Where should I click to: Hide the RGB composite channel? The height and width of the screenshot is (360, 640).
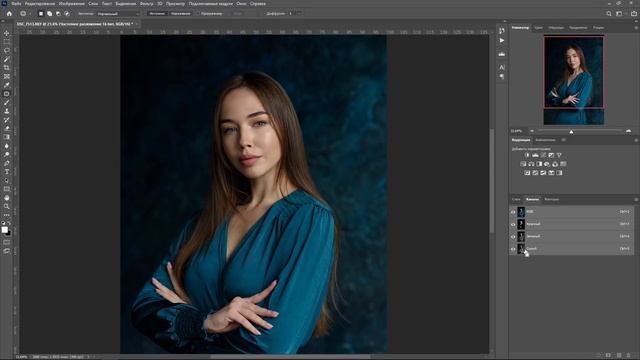click(513, 212)
